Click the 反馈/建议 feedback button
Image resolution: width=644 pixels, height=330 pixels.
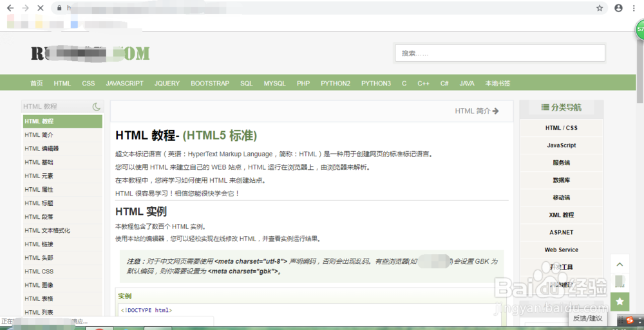pyautogui.click(x=588, y=318)
